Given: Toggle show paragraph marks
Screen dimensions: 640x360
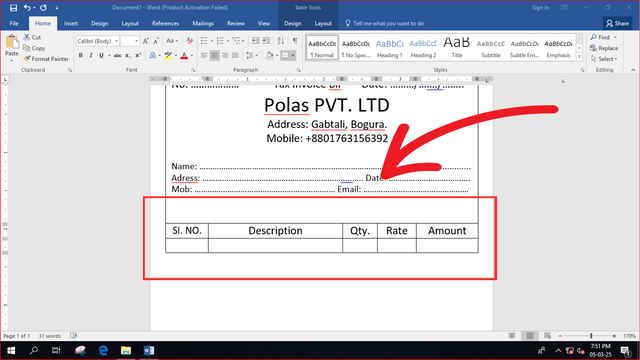Looking at the screenshot, I should click(x=295, y=41).
